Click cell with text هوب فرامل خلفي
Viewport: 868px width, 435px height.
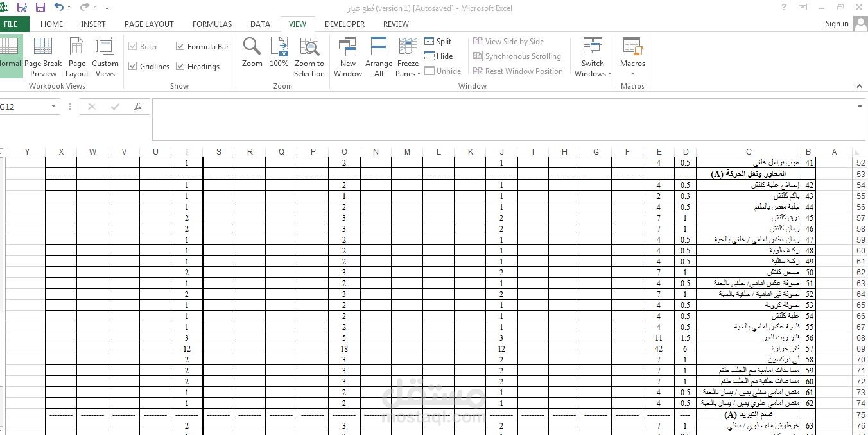749,163
